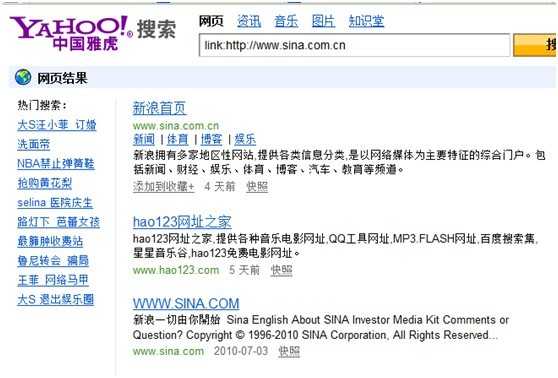The width and height of the screenshot is (558, 378).
Task: Open the hao123网址之家 result title
Action: [182, 222]
